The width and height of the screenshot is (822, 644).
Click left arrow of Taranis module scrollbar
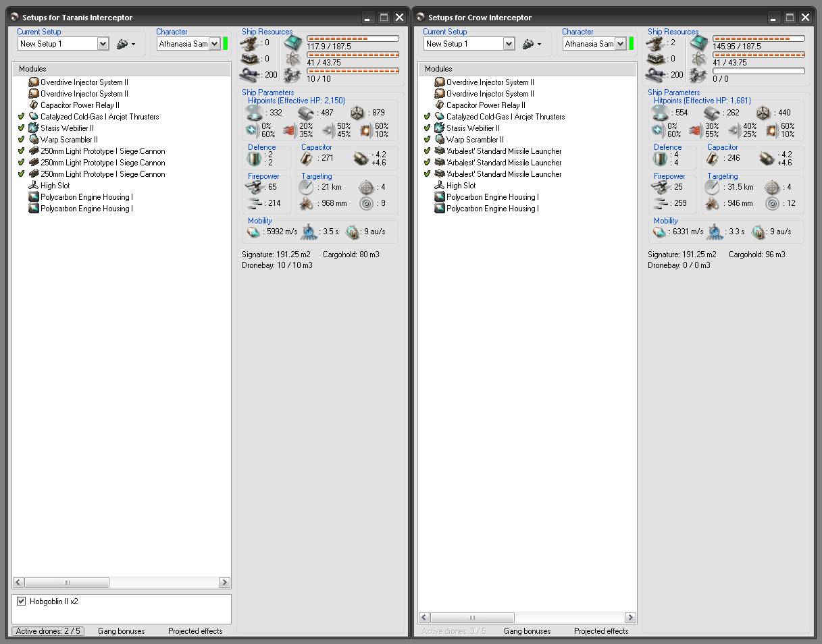coord(18,583)
